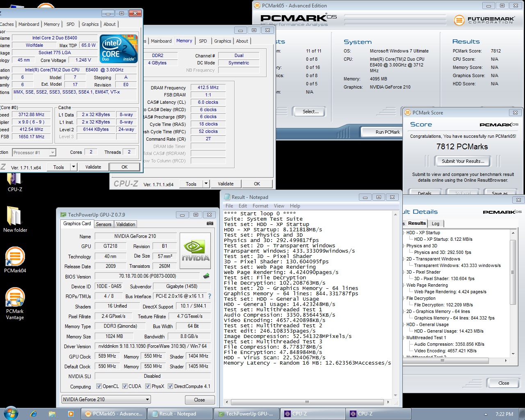Switch to the Sensors tab in GPU-Z
The image size is (525, 420).
(x=104, y=224)
